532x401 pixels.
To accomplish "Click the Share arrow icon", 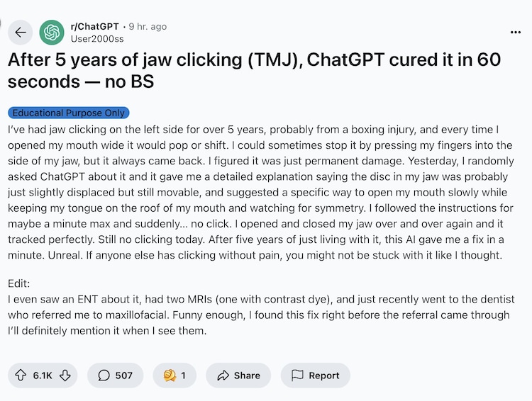I will click(223, 375).
